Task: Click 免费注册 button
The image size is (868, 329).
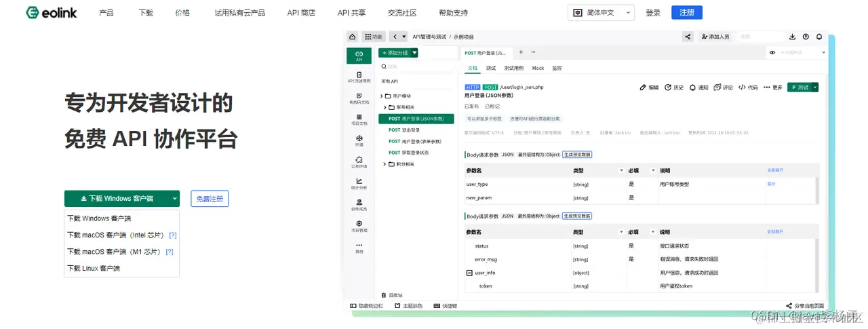Action: click(x=210, y=199)
